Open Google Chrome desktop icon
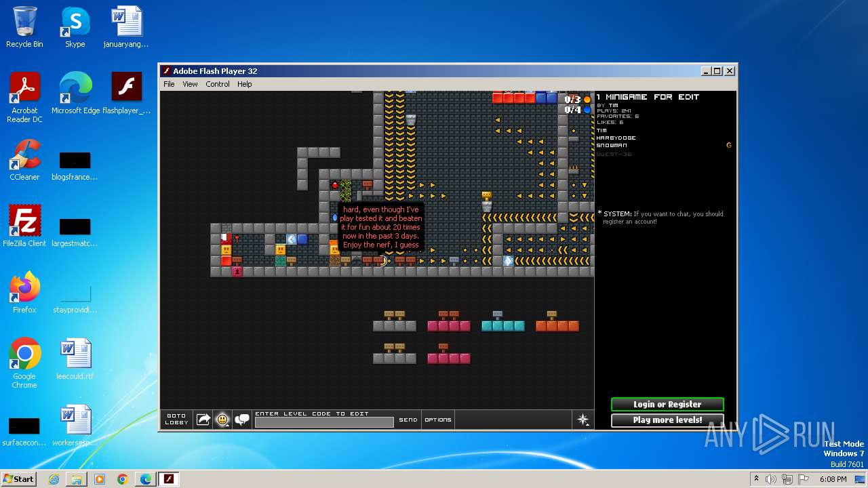The height and width of the screenshot is (488, 868). (24, 363)
